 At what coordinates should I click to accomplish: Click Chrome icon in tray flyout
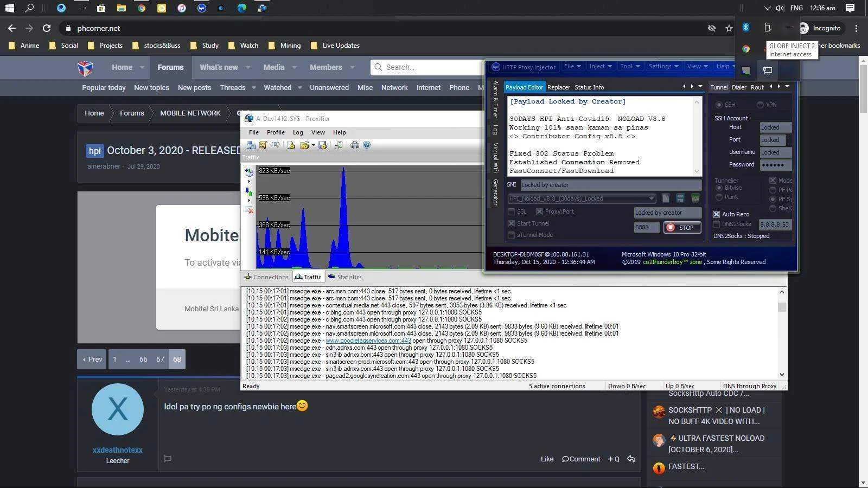coord(746,49)
